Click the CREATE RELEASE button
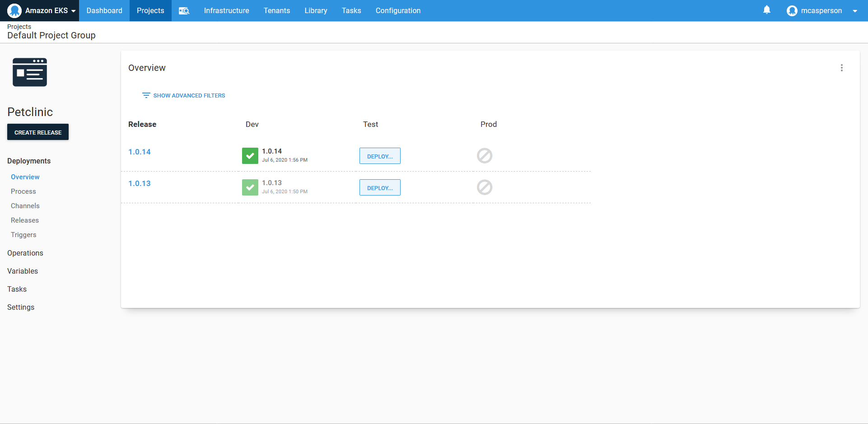868x424 pixels. tap(37, 132)
